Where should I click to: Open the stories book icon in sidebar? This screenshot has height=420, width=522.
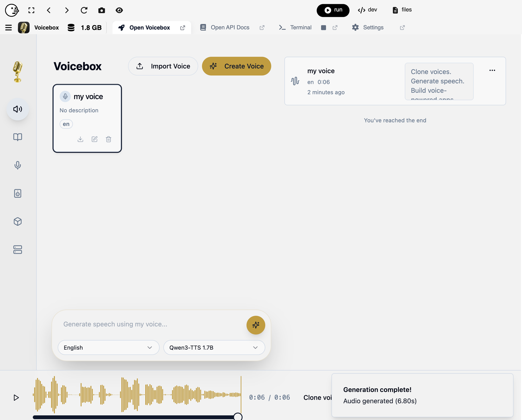(x=17, y=137)
